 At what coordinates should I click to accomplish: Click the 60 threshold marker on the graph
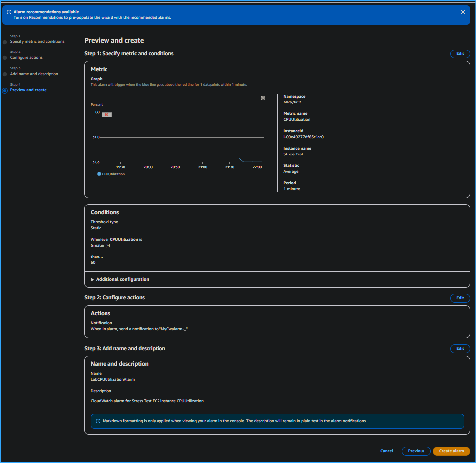tap(106, 114)
